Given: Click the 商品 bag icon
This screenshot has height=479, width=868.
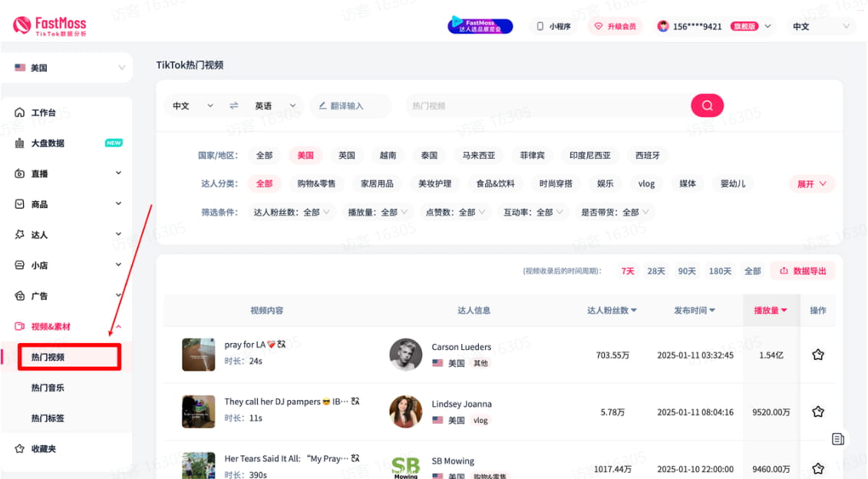Looking at the screenshot, I should [x=19, y=203].
